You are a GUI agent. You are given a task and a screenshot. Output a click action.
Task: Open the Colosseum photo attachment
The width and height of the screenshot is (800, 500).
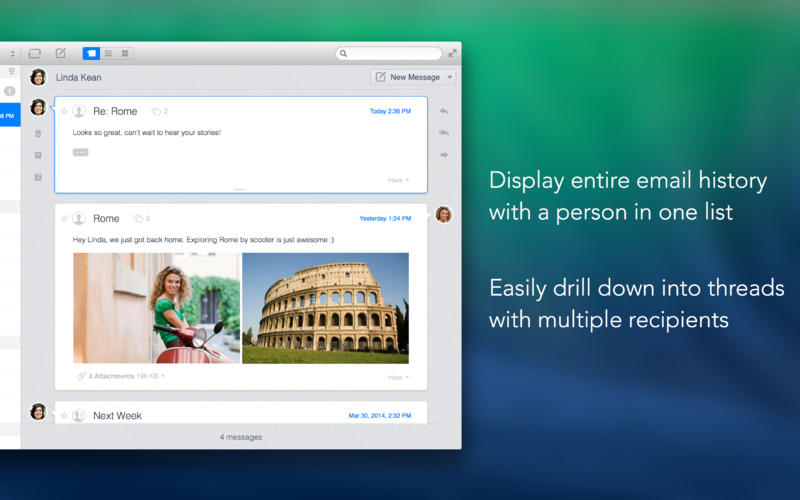(x=325, y=307)
